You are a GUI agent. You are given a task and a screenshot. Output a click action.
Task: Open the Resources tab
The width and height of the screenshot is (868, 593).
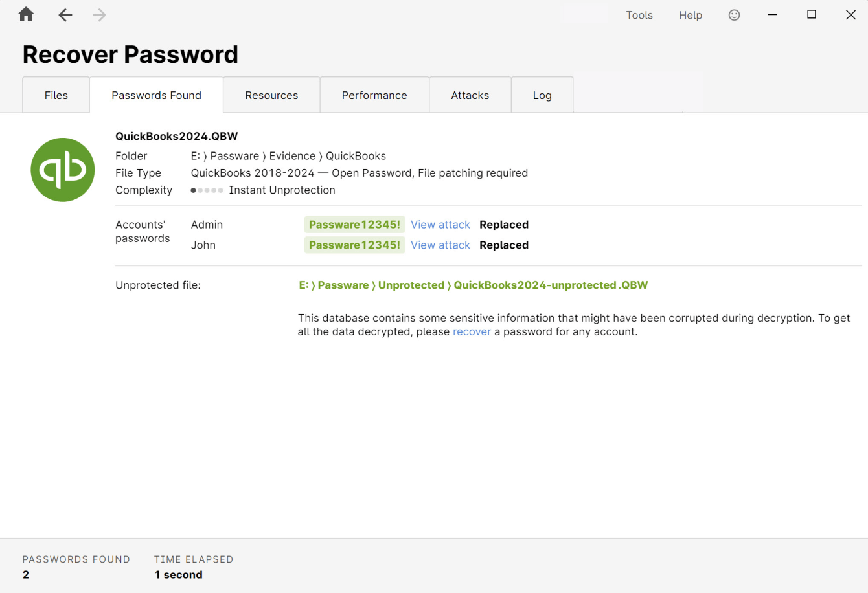[x=271, y=95]
